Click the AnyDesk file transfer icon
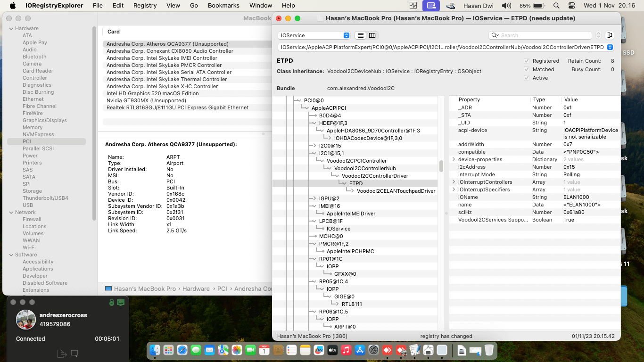 (61, 353)
